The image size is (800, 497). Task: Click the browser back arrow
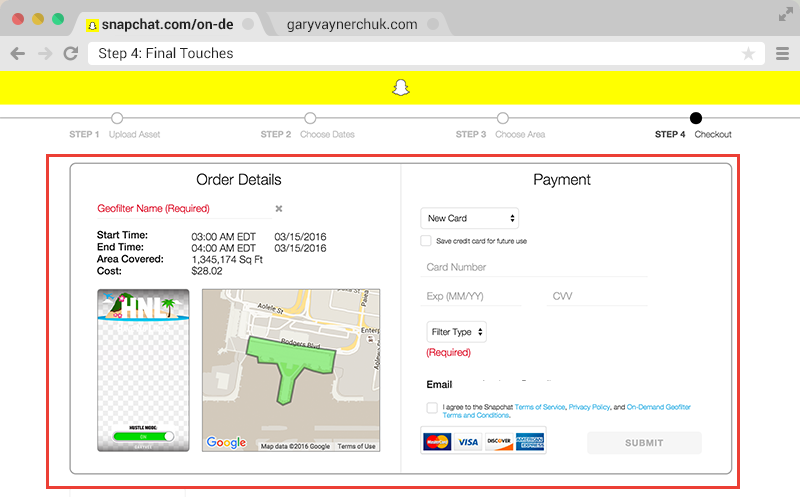pos(18,54)
